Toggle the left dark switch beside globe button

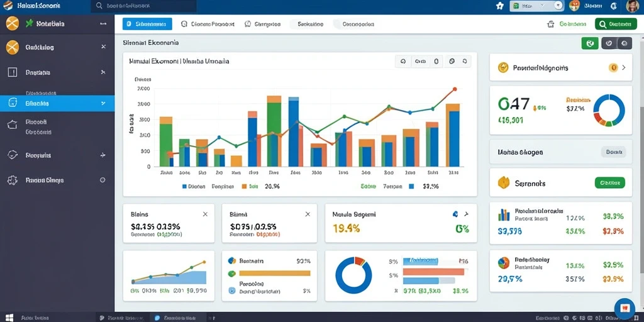[x=609, y=43]
